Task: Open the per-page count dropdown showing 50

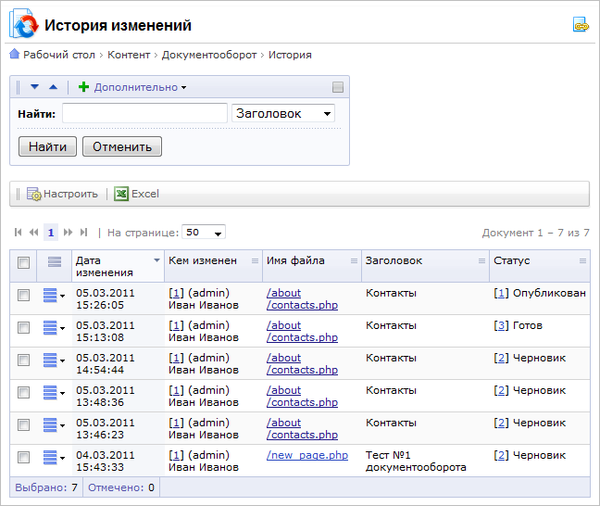Action: pyautogui.click(x=204, y=232)
